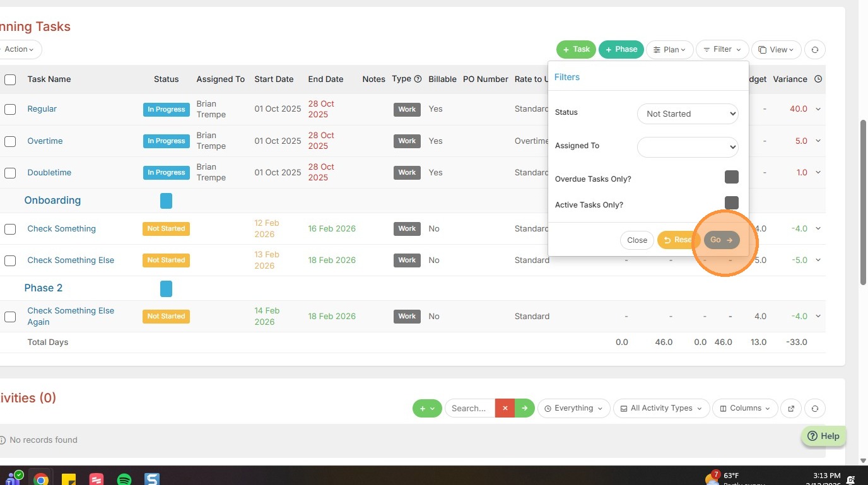Open the Help widget
The image size is (868, 485).
tap(824, 436)
